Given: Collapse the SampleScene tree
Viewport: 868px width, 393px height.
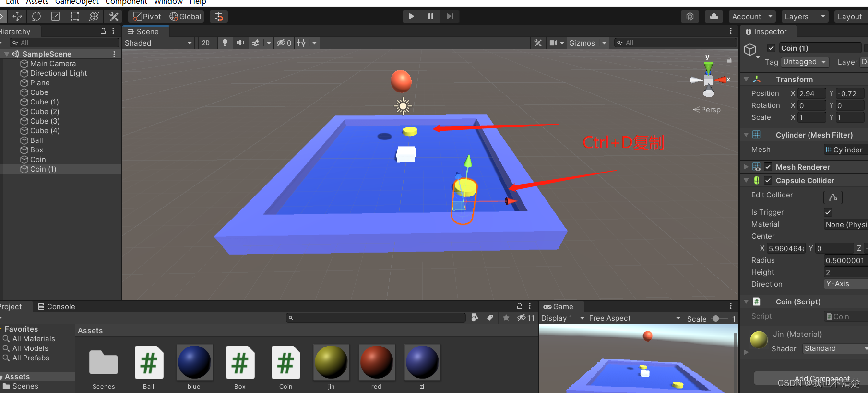Looking at the screenshot, I should coord(6,54).
